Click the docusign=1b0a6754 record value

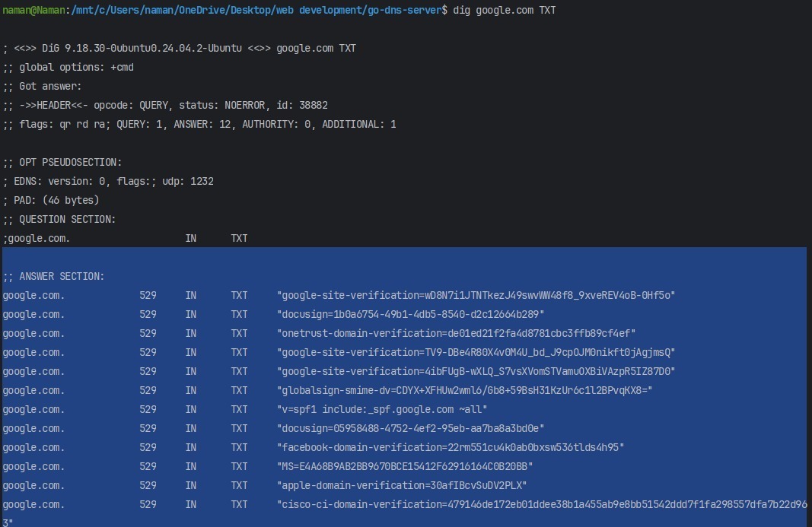tap(411, 314)
